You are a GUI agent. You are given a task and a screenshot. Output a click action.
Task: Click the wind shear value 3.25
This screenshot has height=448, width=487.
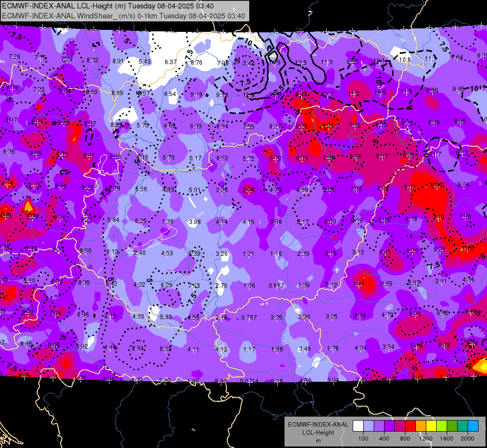332,317
